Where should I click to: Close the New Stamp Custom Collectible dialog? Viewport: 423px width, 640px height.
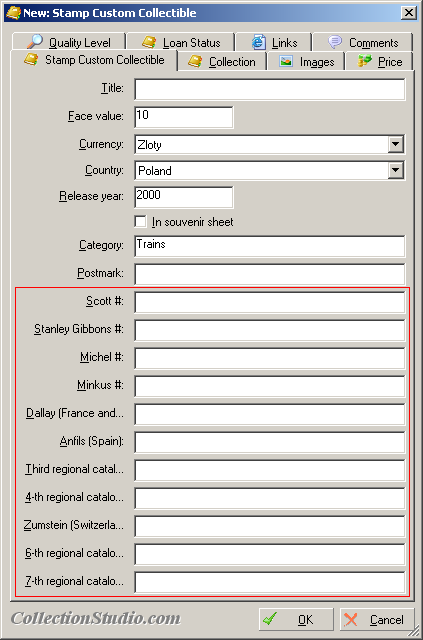409,13
